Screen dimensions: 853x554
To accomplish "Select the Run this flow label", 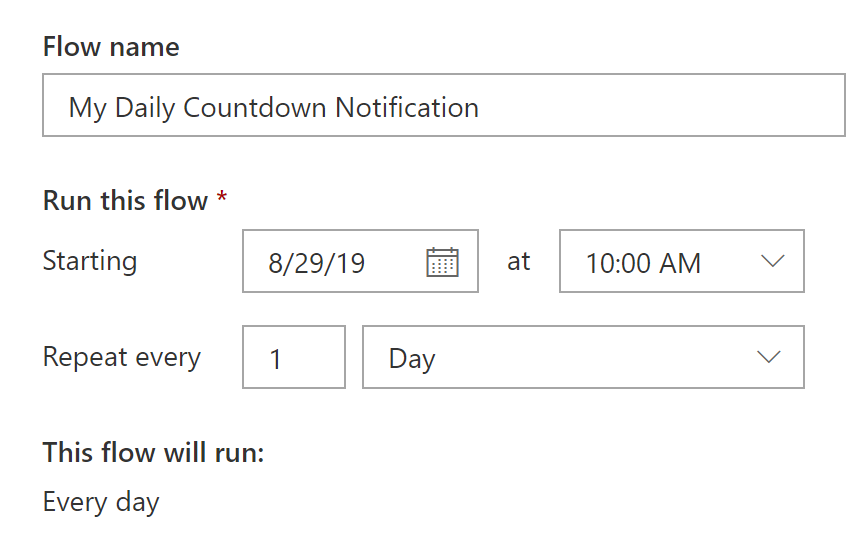I will pos(125,200).
